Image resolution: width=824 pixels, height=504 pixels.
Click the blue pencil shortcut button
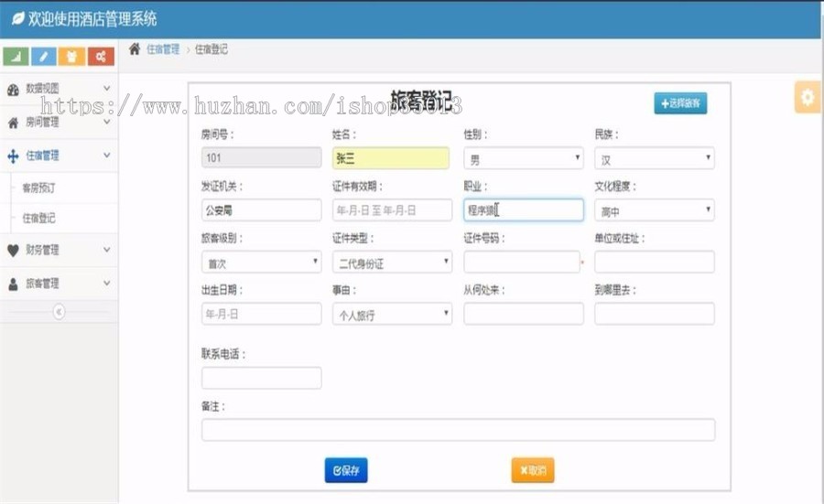[44, 56]
